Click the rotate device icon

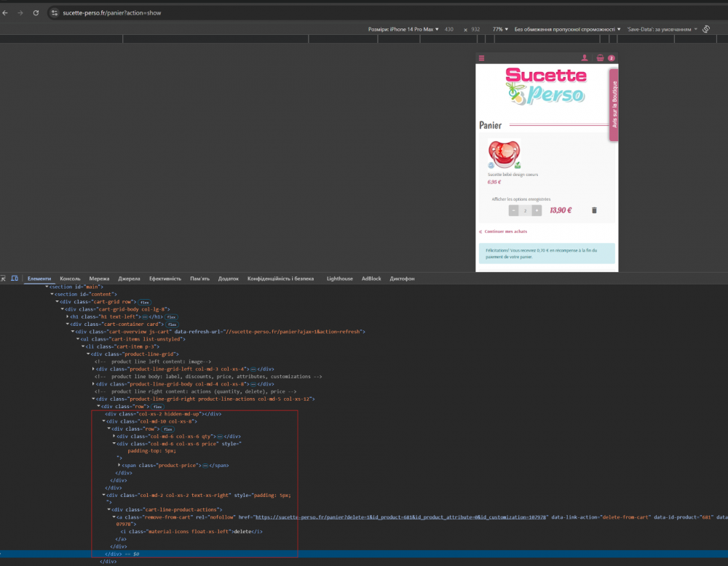[x=706, y=29]
